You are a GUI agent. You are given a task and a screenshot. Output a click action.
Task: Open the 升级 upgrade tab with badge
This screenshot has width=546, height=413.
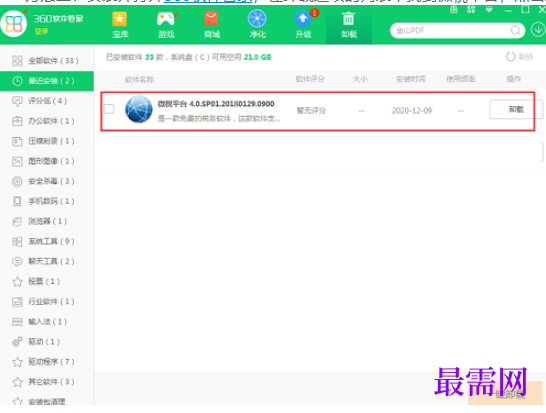[303, 25]
